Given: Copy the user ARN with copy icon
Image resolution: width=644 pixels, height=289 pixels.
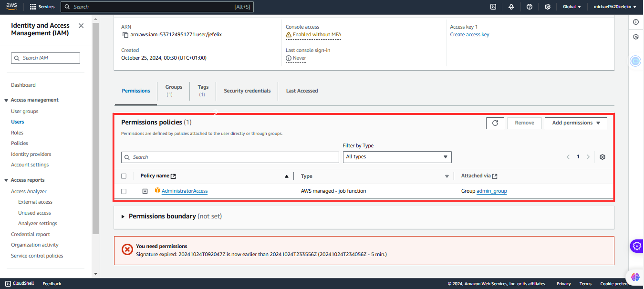Looking at the screenshot, I should [125, 35].
